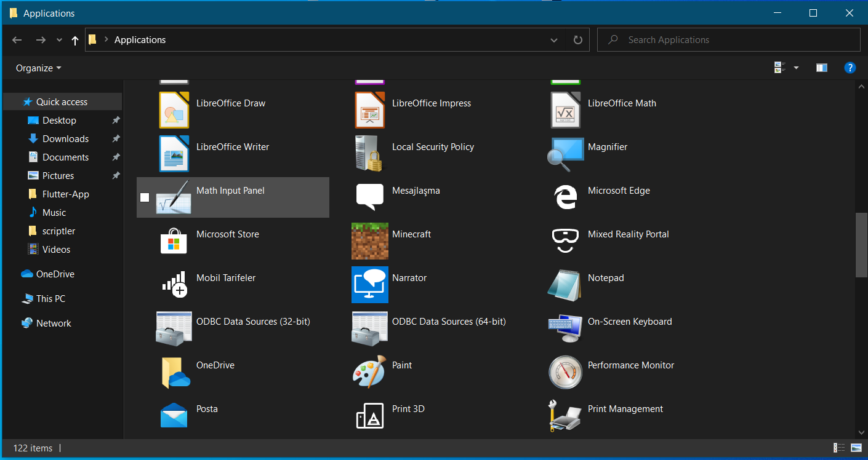Select the LibreOffice Impress icon
The width and height of the screenshot is (868, 460).
pos(370,110)
